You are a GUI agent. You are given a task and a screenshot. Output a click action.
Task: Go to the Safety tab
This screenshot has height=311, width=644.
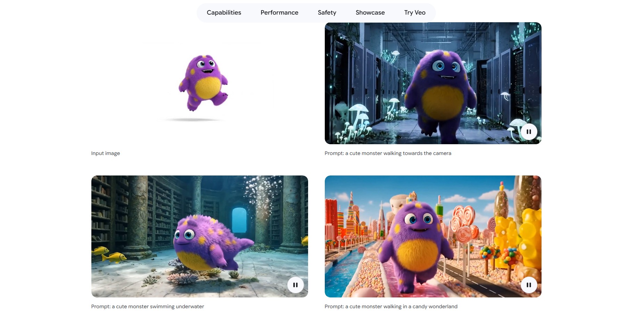pos(327,13)
